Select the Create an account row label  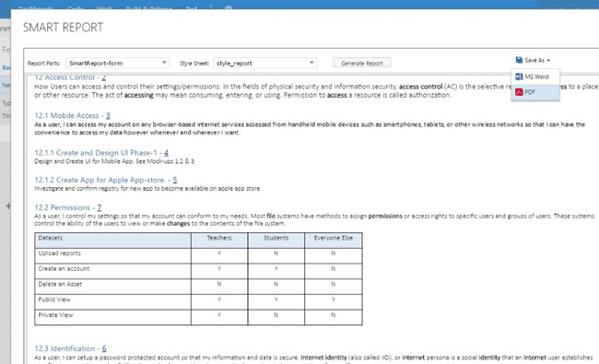point(64,269)
